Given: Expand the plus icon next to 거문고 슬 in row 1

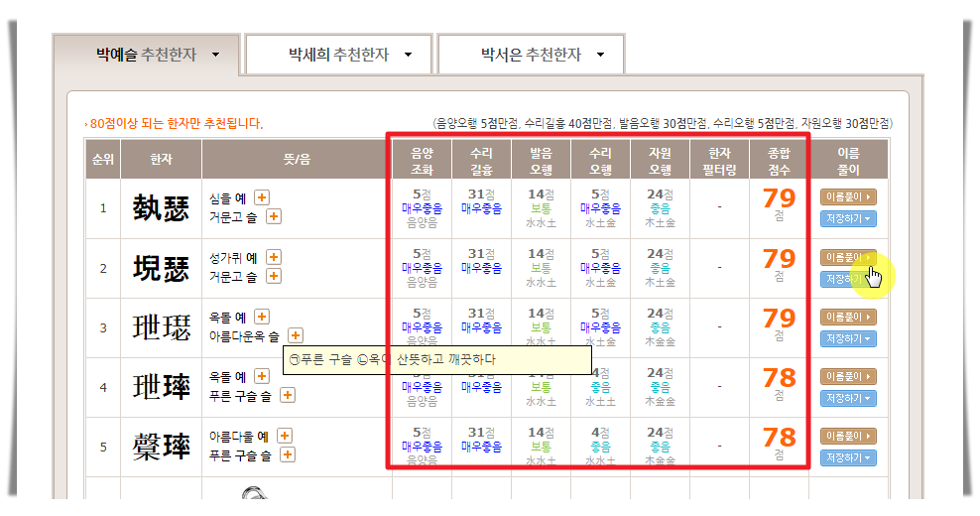Looking at the screenshot, I should click(x=273, y=216).
